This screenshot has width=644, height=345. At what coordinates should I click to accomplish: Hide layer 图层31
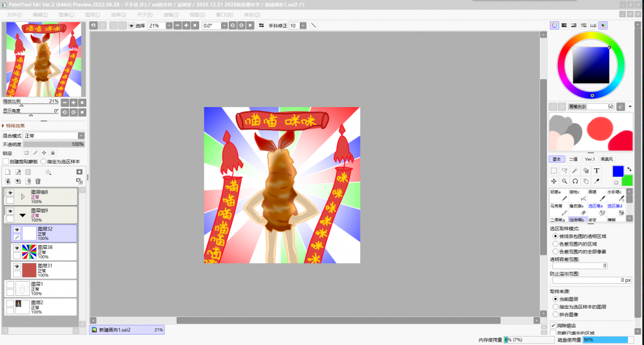(17, 266)
